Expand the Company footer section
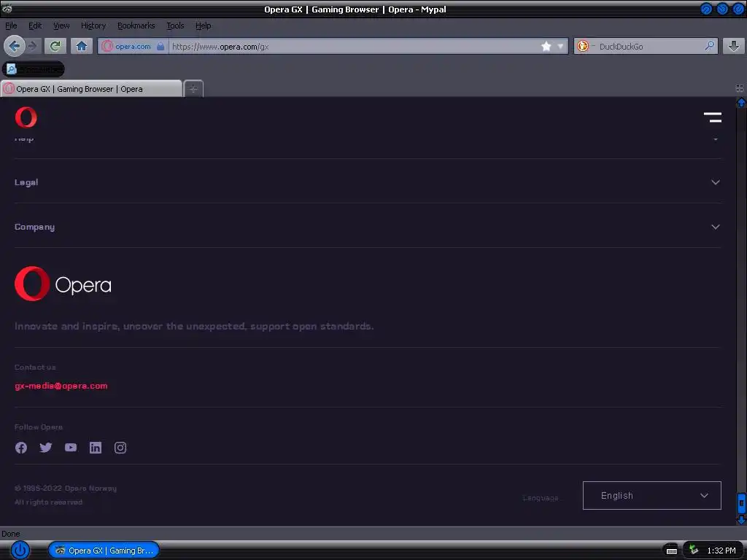Viewport: 747px width, 560px height. pyautogui.click(x=368, y=227)
